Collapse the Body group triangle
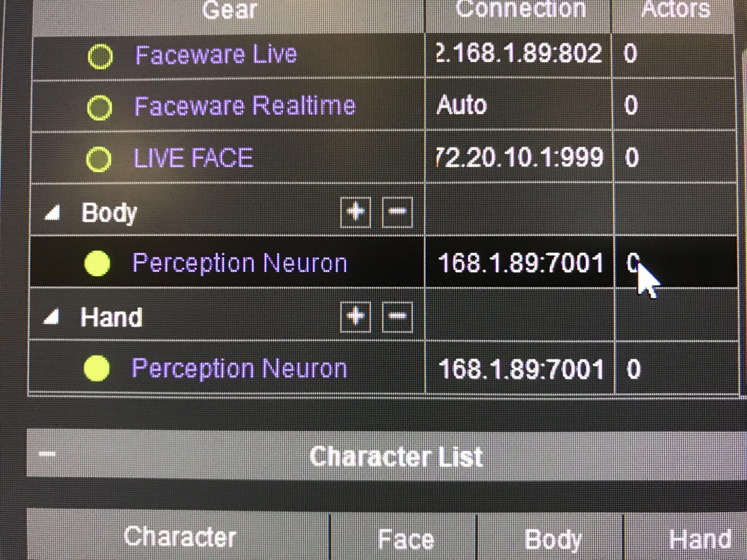Viewport: 747px width, 560px height. click(53, 213)
